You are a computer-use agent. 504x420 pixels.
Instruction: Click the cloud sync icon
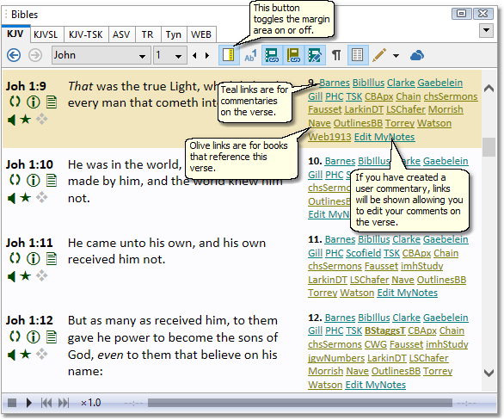(x=417, y=55)
